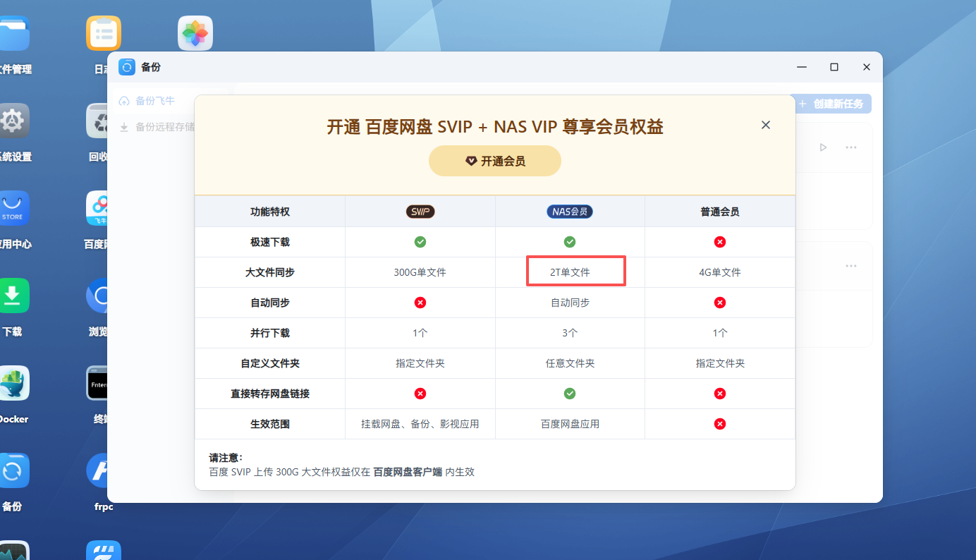Click SVIP green check for 极速下载
Viewport: 976px width, 560px height.
pos(420,242)
